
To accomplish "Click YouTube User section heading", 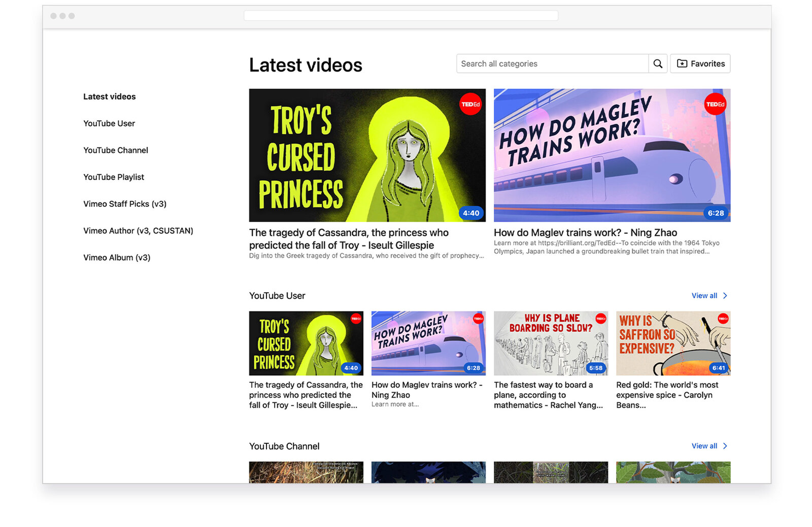I will (x=277, y=296).
